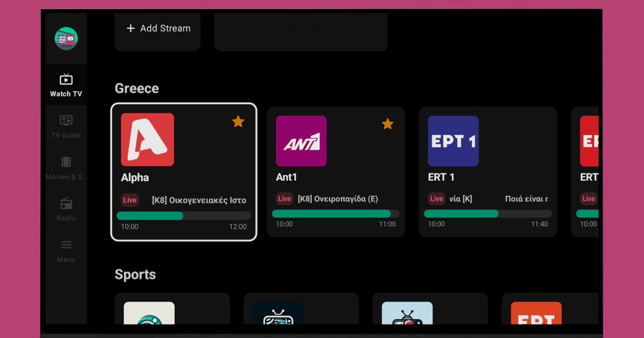Click the Ant1 channel logo
This screenshot has width=644, height=338.
tap(301, 141)
